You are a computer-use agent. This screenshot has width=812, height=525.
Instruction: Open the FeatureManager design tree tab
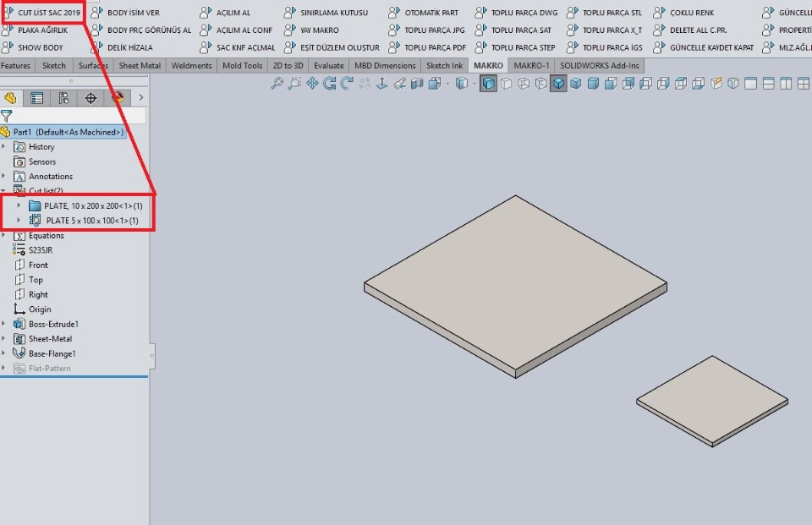coord(10,98)
